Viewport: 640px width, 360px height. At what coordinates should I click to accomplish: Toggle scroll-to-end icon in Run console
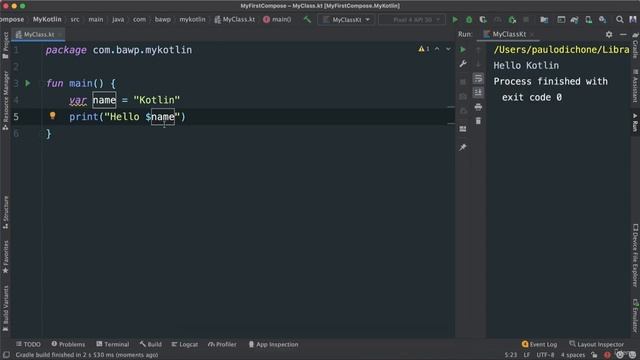coord(478,92)
